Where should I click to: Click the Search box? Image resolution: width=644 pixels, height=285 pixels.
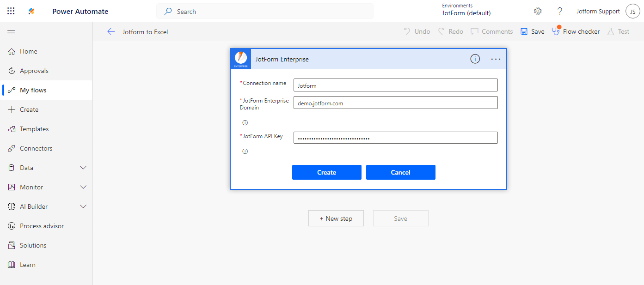pyautogui.click(x=265, y=12)
